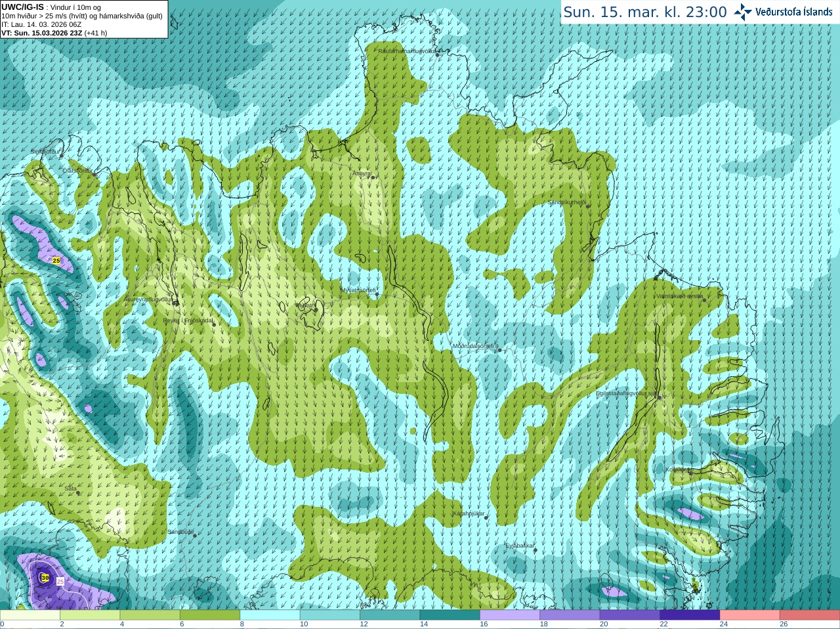Click the Möðrudalsöræfi I station label

click(x=475, y=346)
